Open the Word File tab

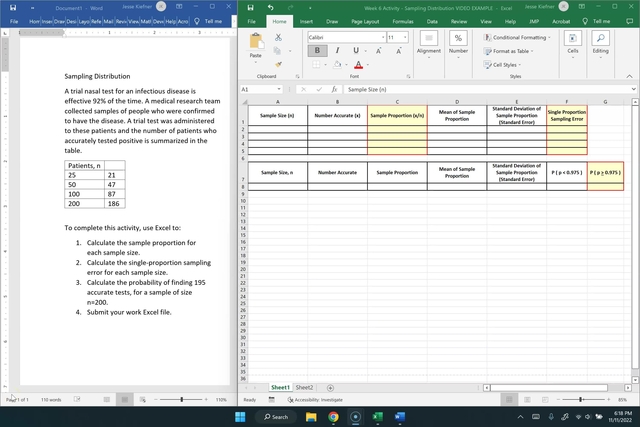(x=14, y=21)
